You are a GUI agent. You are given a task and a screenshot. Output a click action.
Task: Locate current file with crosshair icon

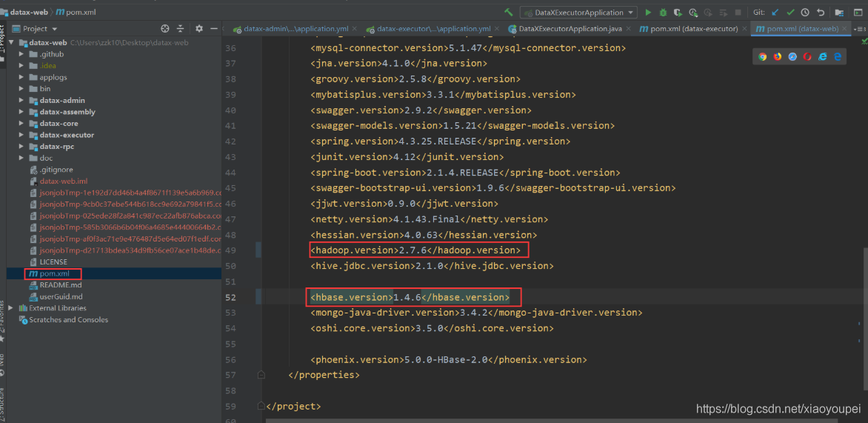point(165,29)
